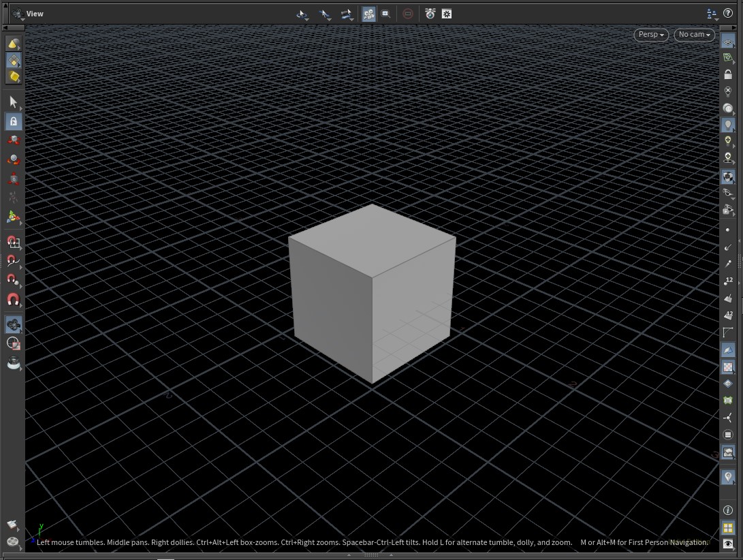
Task: Select the normal lighting bulb icon
Action: pos(728,125)
